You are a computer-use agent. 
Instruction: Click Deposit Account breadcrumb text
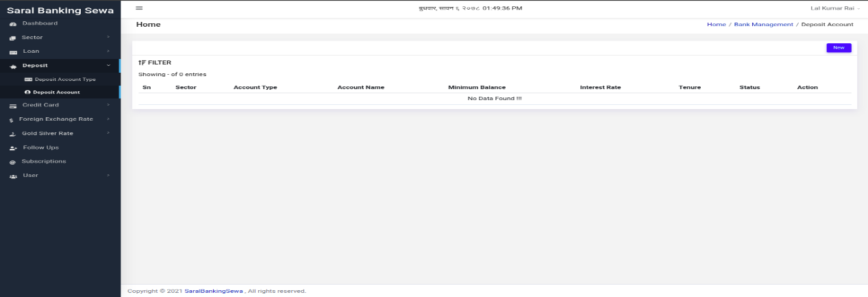point(828,24)
